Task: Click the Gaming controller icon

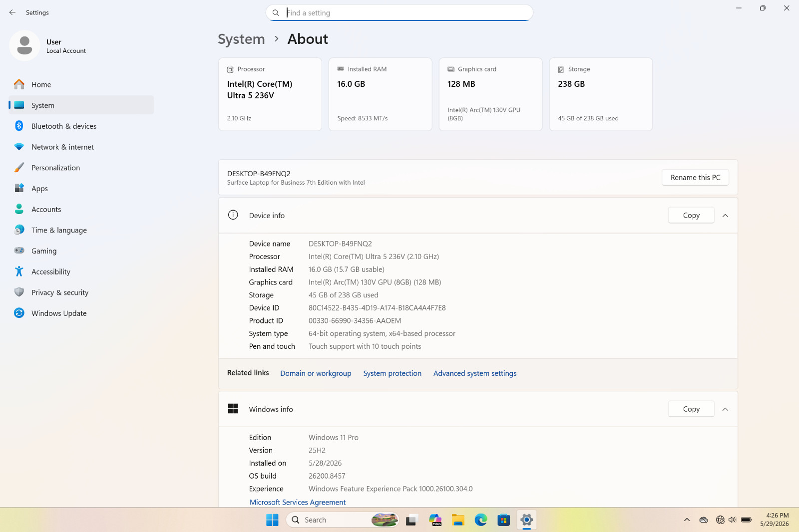Action: 19,251
